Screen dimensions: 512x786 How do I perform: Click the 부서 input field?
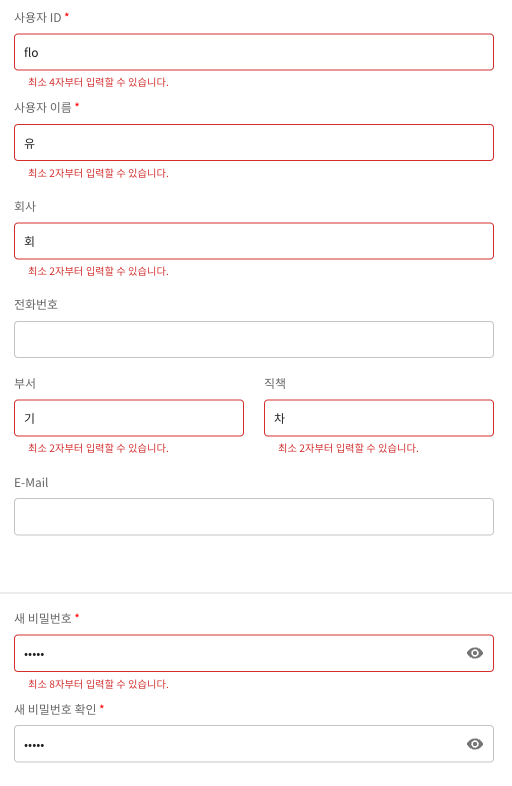click(129, 418)
